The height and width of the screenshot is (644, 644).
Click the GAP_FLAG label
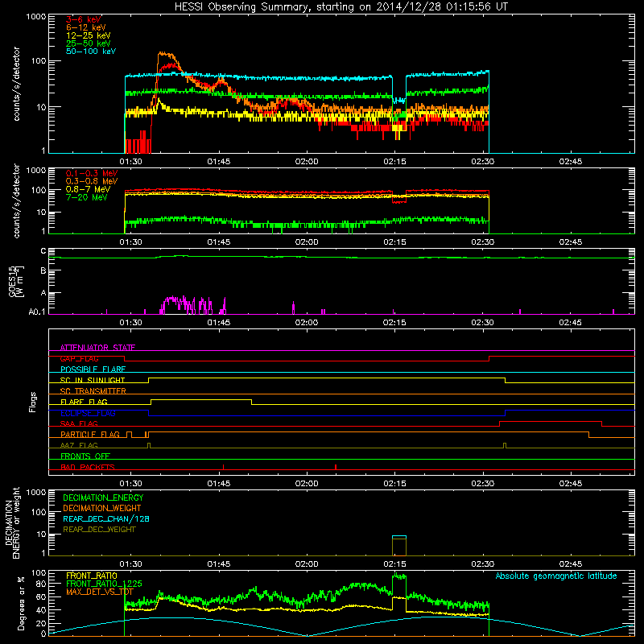(x=79, y=358)
